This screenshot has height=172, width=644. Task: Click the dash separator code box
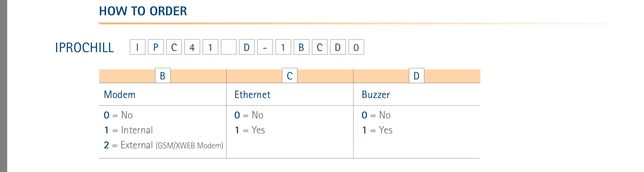(x=265, y=47)
